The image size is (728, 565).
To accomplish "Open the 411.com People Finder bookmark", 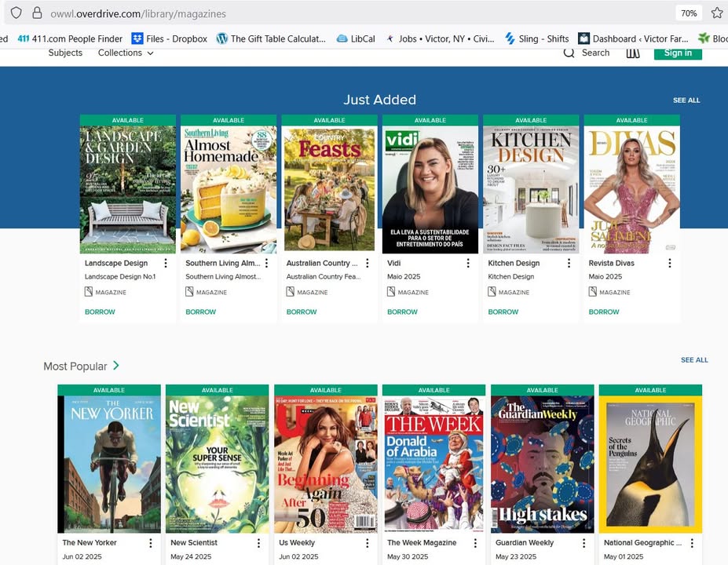I will (x=70, y=39).
